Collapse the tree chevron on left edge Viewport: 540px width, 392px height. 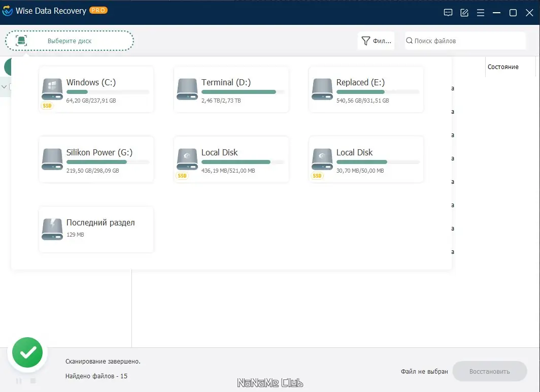pyautogui.click(x=4, y=87)
